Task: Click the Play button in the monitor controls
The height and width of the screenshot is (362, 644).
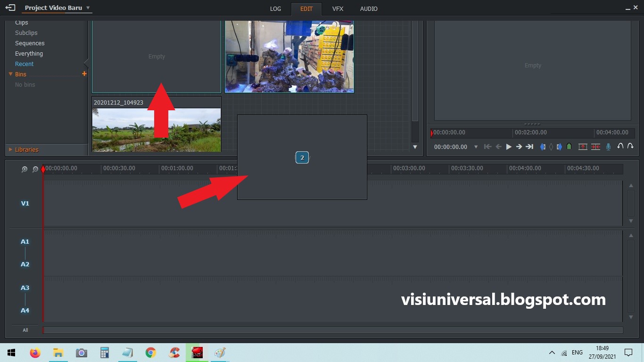Action: pyautogui.click(x=509, y=146)
